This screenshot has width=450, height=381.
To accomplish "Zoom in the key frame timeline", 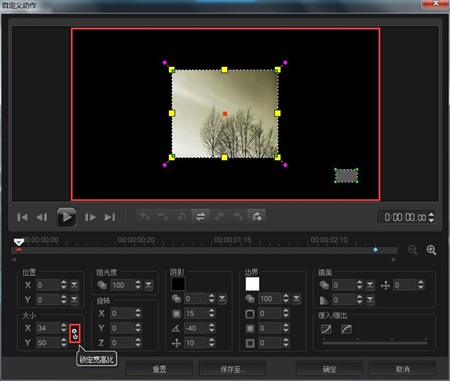I will coord(431,250).
